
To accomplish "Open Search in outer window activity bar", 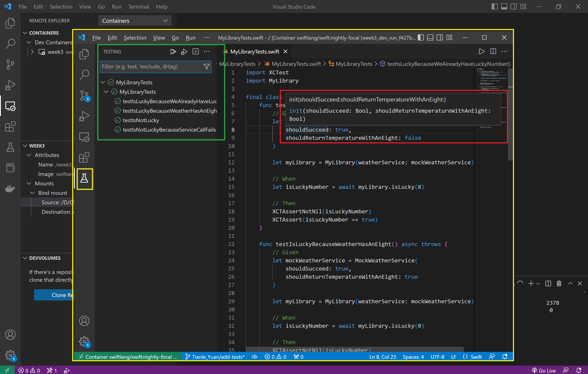I will [x=10, y=44].
